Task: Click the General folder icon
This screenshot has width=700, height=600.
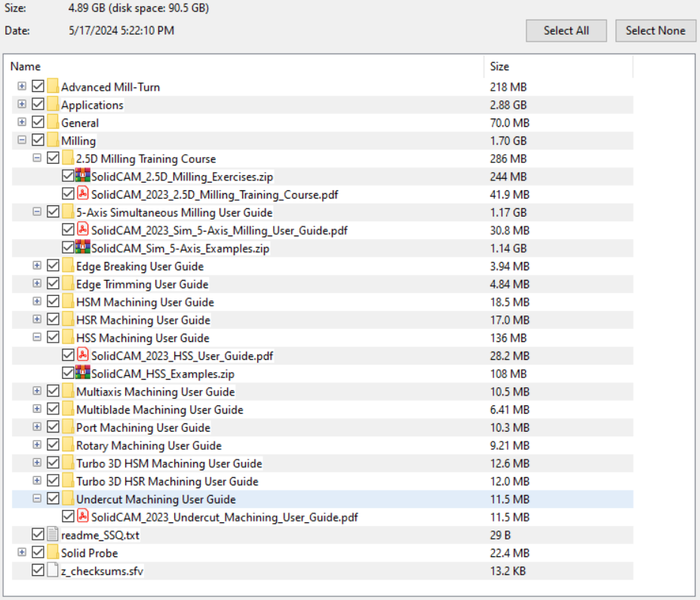Action: [53, 122]
